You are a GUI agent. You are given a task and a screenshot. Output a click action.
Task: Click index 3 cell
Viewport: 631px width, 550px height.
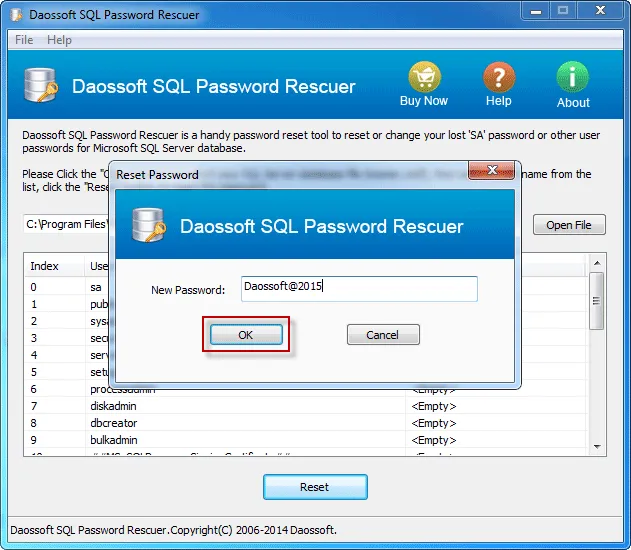(x=34, y=338)
